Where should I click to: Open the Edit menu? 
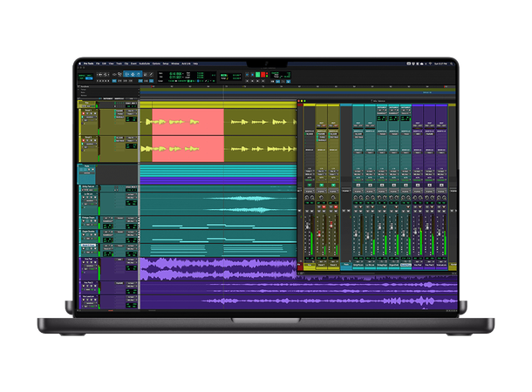[x=104, y=64]
